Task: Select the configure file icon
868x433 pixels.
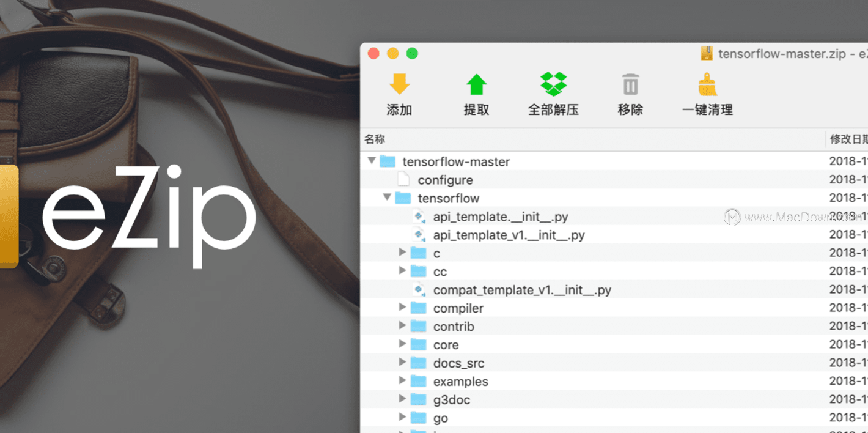Action: click(x=403, y=179)
